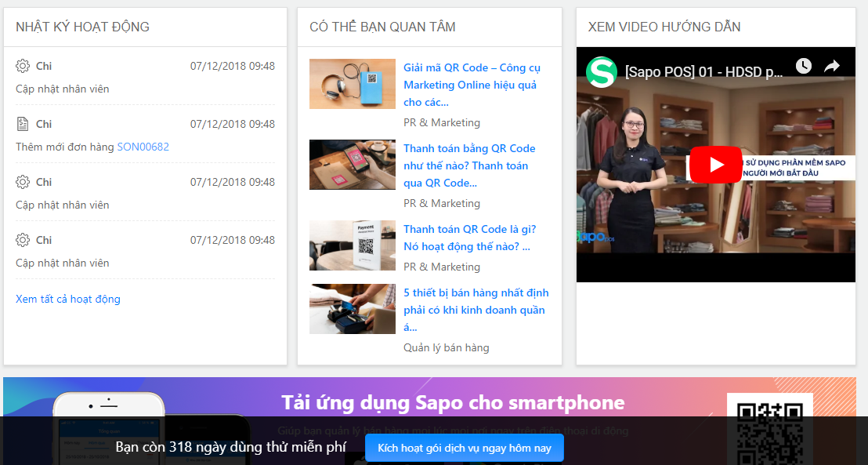The width and height of the screenshot is (868, 465).
Task: Click the "Tải ứng dụng Sapo cho smartphone" banner heading
Action: (x=453, y=402)
